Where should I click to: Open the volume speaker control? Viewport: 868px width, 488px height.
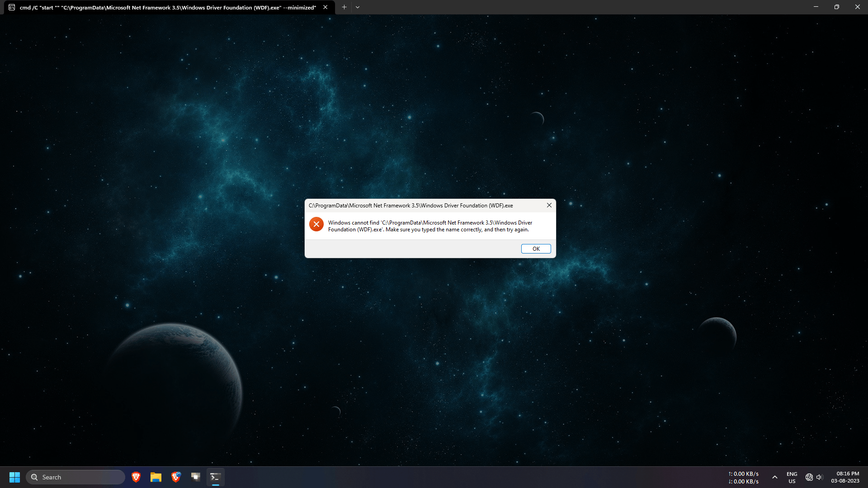pos(819,477)
